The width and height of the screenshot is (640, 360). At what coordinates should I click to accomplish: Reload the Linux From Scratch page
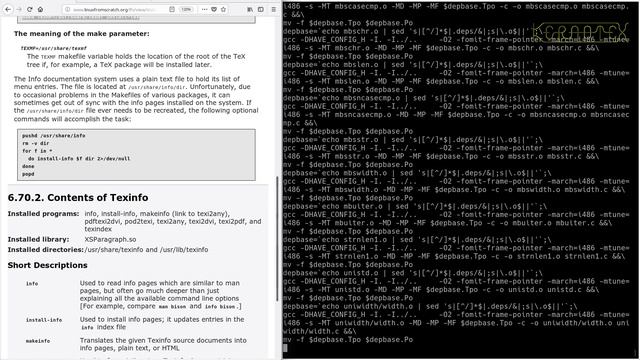29,9
